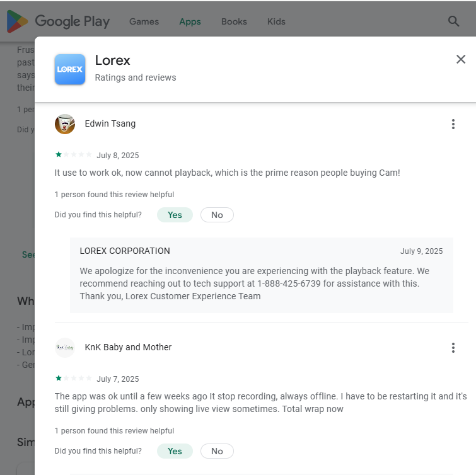Viewport: 476px width, 475px height.
Task: Click the LOREX CORPORATION reply heading
Action: point(125,251)
